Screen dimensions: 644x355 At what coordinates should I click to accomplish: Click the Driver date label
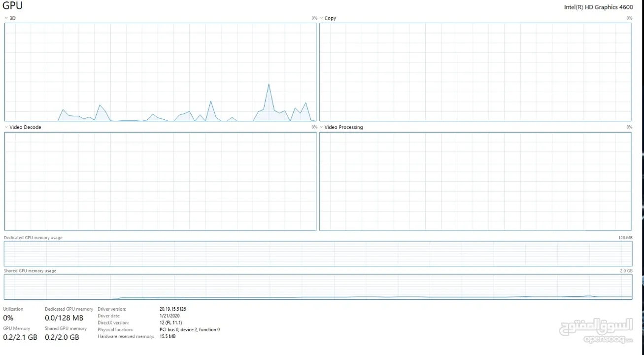(x=109, y=316)
